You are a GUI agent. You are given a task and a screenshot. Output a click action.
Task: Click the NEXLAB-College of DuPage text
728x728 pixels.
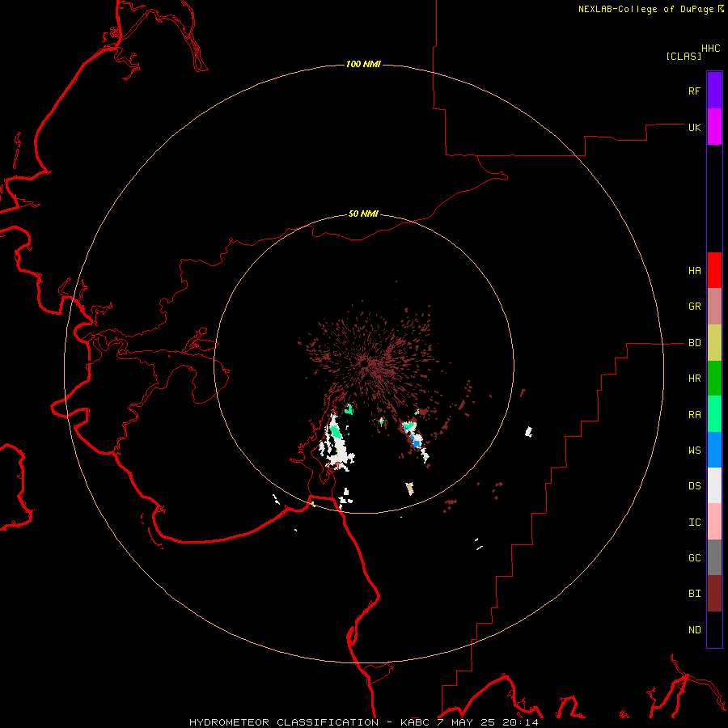click(x=645, y=9)
